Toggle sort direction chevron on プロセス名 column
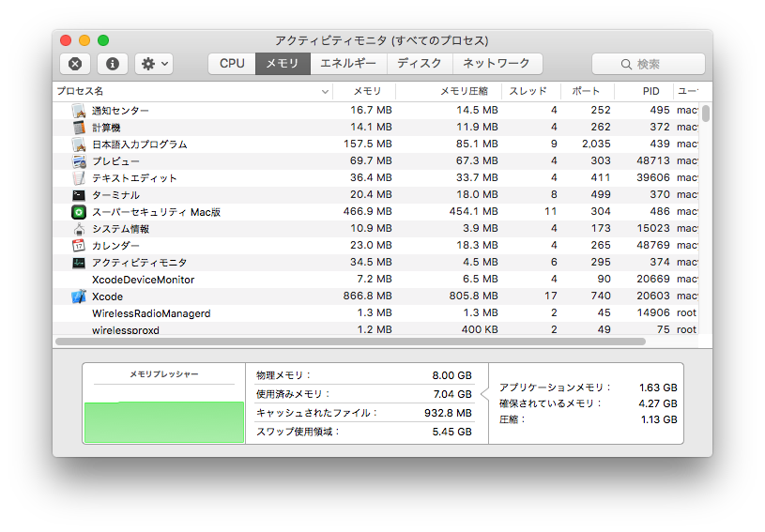This screenshot has height=532, width=765. point(325,92)
